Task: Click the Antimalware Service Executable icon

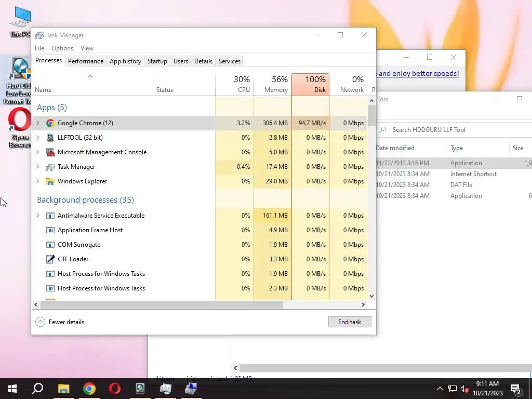Action: 50,216
